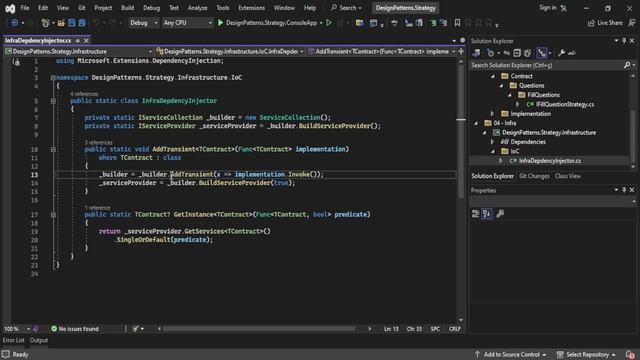Open Properties wrench icon in Solution Explorer
Image resolution: width=640 pixels, height=360 pixels.
(562, 53)
